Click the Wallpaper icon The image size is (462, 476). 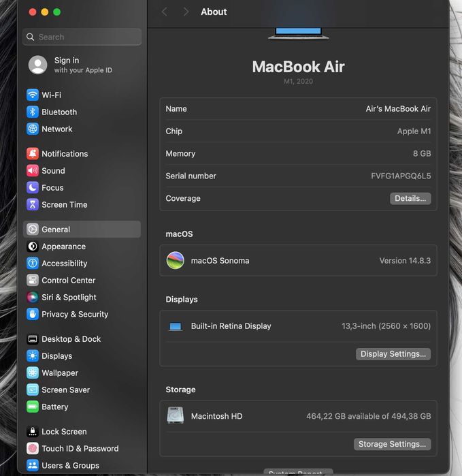click(33, 372)
